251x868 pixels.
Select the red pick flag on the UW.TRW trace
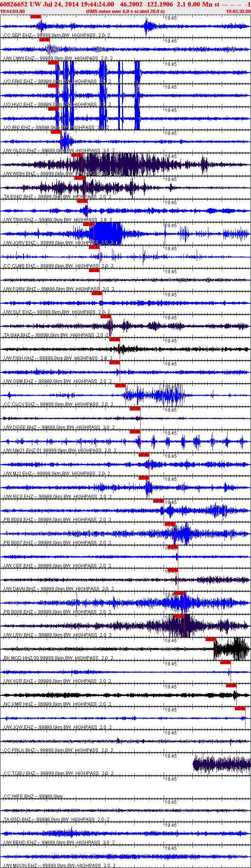82,201
